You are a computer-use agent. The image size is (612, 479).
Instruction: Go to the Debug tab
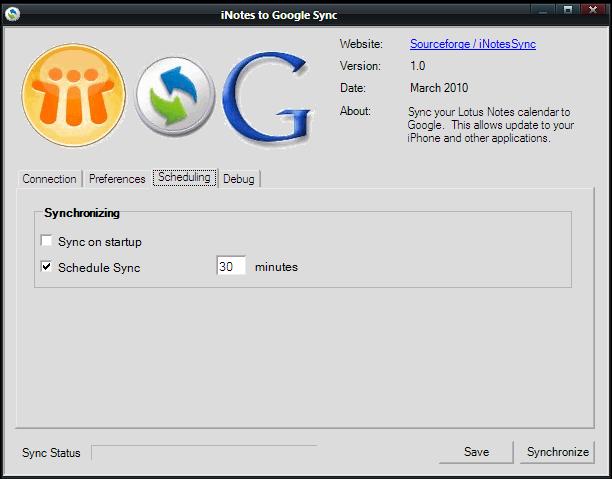pyautogui.click(x=239, y=179)
